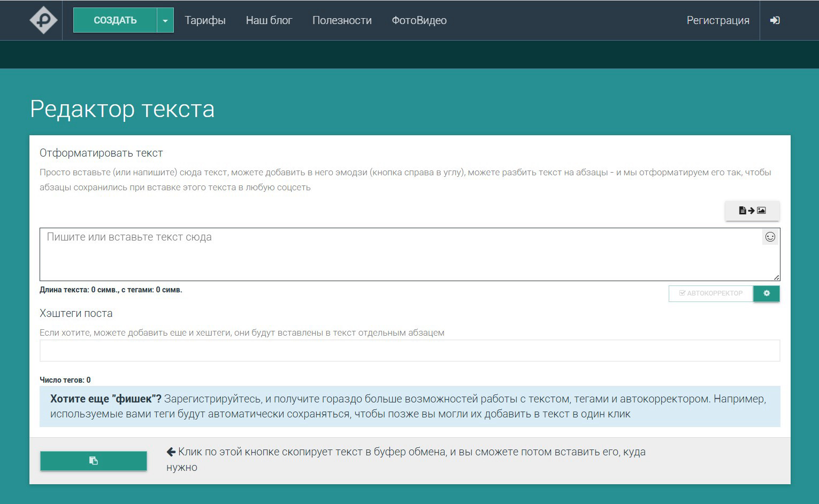Image resolution: width=819 pixels, height=504 pixels.
Task: Open the ФотоВидео section
Action: point(419,20)
